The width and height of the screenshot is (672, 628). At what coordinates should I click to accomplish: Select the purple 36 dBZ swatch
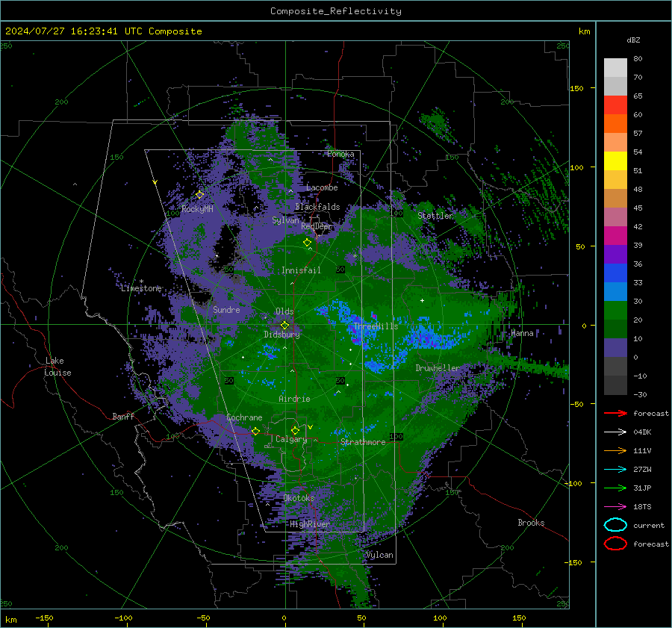[x=615, y=254]
